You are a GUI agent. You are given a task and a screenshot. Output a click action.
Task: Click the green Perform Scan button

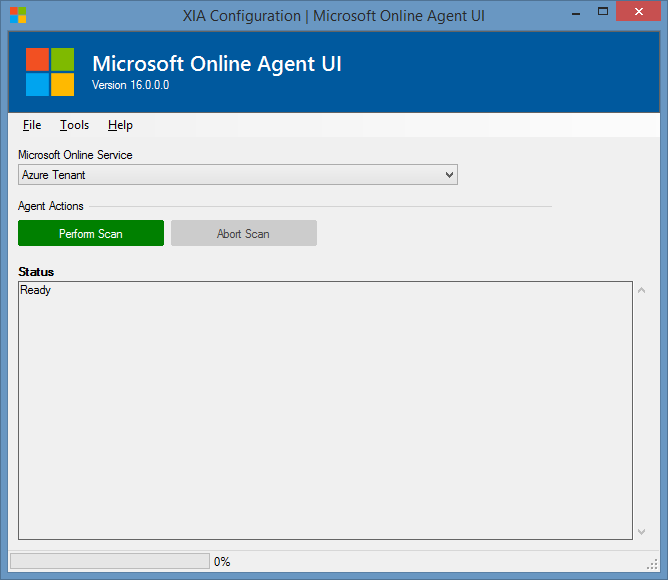[x=91, y=233]
